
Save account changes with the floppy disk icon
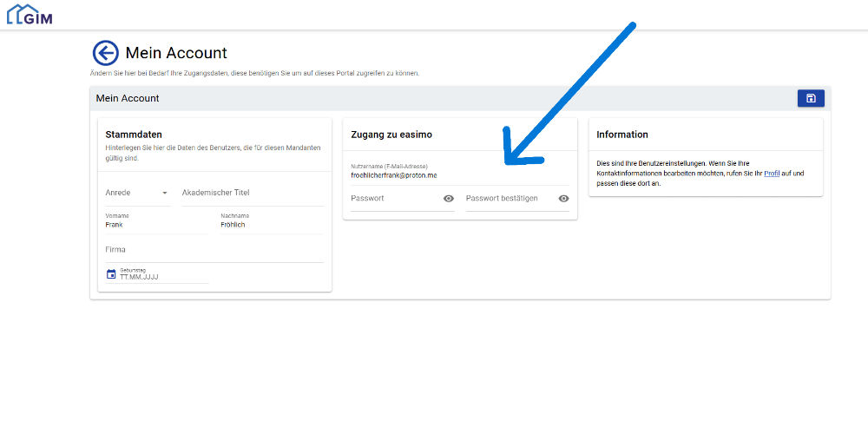pos(811,98)
